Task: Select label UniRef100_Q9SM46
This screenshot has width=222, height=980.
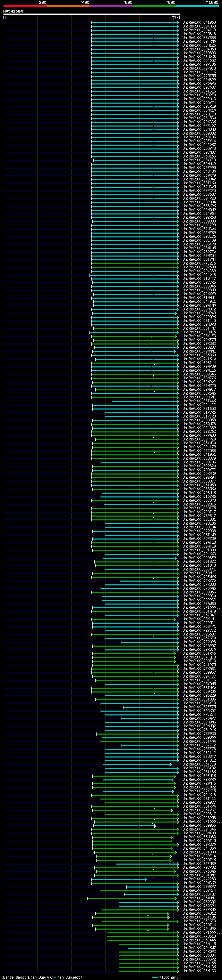Action: point(199,493)
